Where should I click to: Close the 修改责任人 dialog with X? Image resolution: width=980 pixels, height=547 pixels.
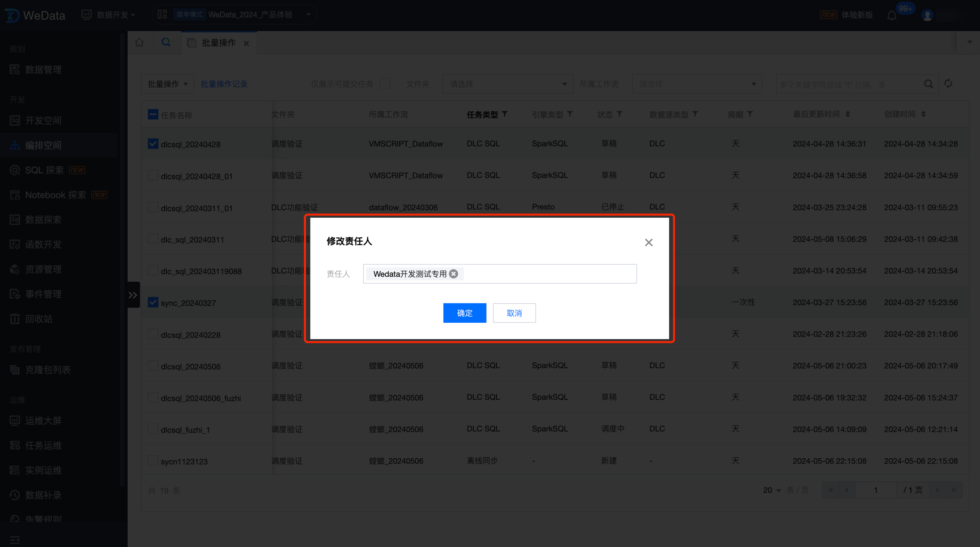(x=649, y=242)
